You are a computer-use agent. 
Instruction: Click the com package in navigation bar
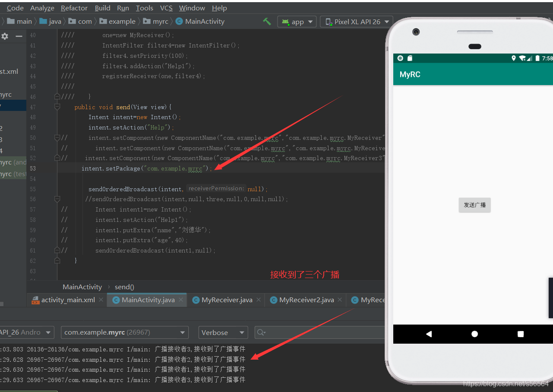point(80,21)
